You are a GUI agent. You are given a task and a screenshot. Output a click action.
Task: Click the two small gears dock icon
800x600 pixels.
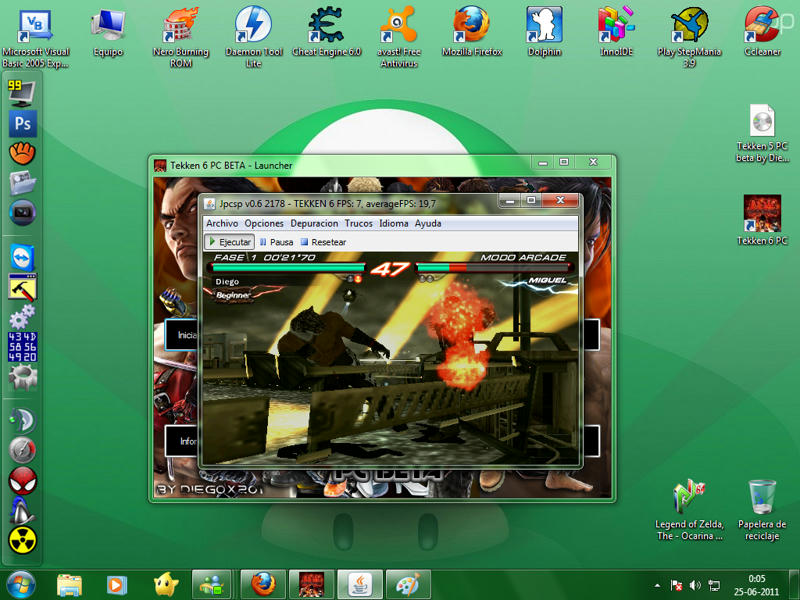(x=22, y=317)
